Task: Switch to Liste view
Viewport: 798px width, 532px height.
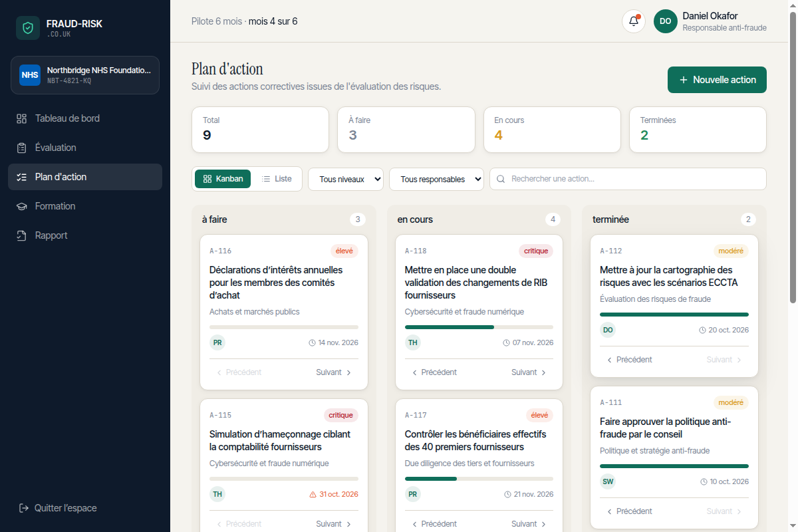Action: click(x=277, y=179)
